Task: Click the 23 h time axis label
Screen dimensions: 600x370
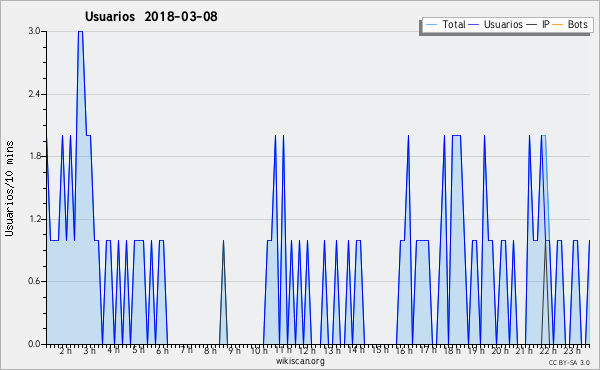Action: point(572,351)
